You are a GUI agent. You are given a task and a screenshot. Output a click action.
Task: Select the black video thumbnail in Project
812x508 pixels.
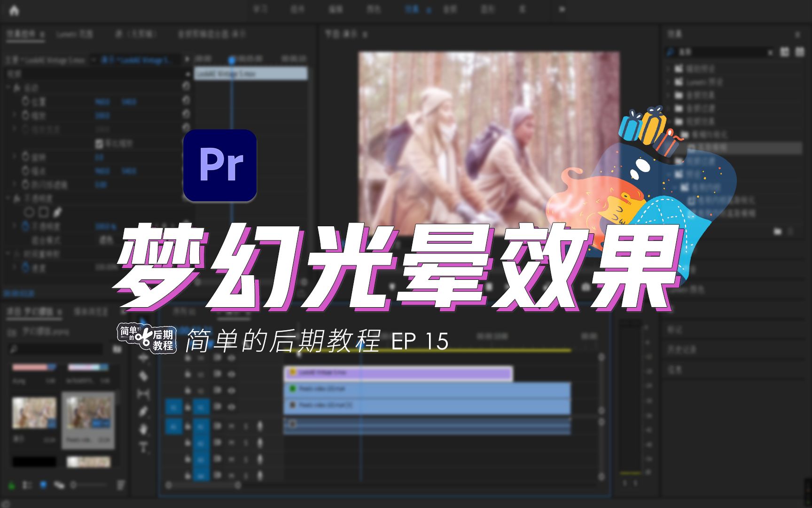coord(34,461)
